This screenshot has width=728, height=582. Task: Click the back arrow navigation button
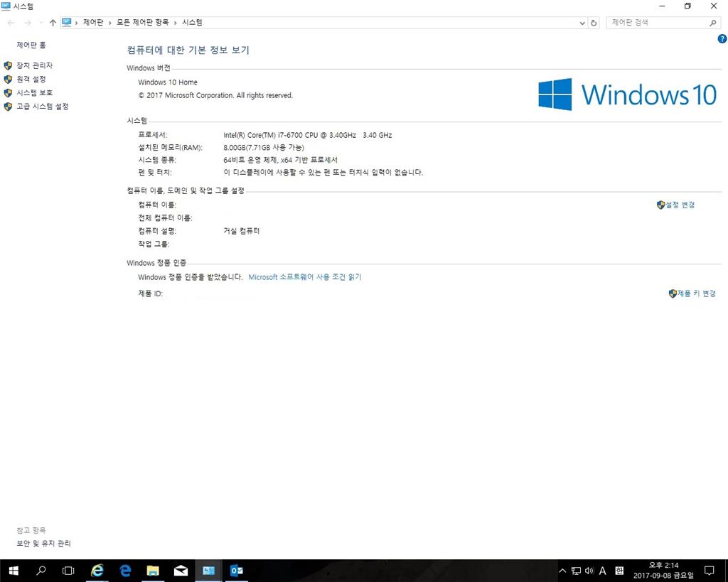click(11, 22)
